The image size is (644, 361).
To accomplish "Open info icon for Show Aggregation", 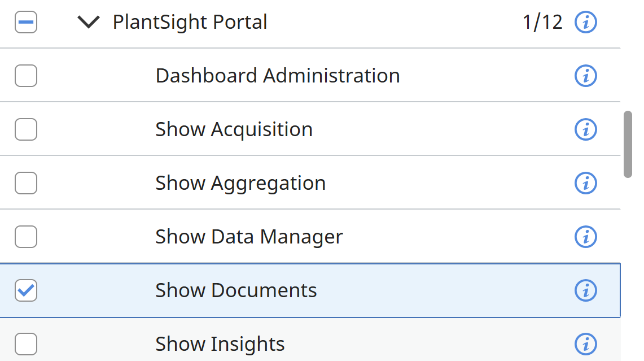I will 585,183.
